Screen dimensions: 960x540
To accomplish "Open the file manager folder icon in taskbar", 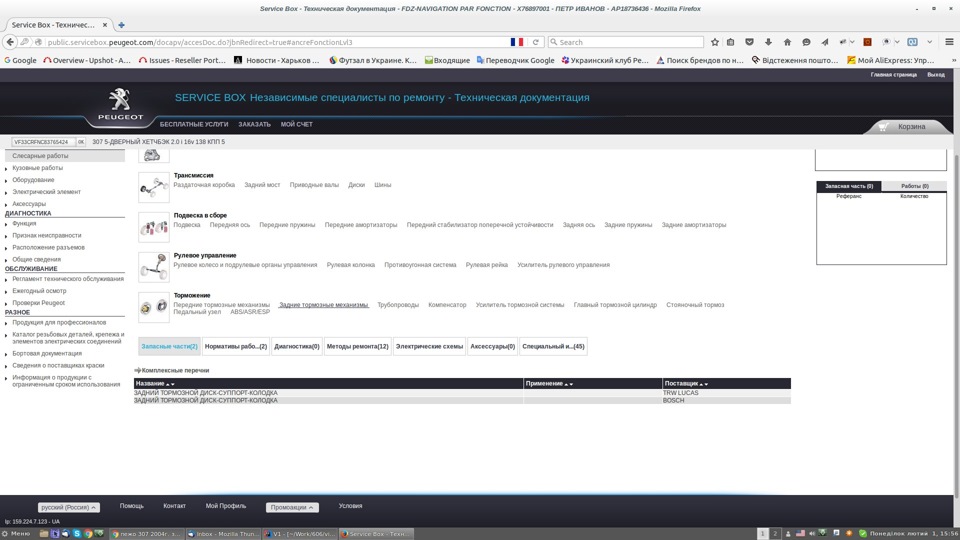I will 43,533.
